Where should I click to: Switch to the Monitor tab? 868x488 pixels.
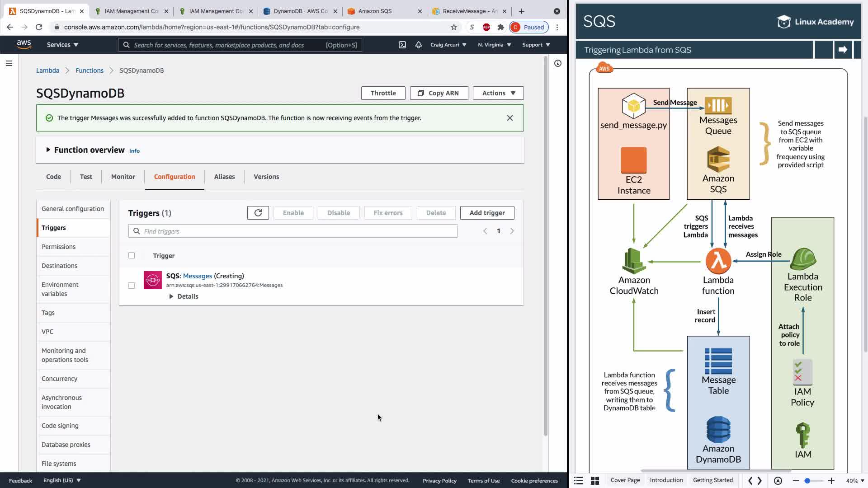123,177
